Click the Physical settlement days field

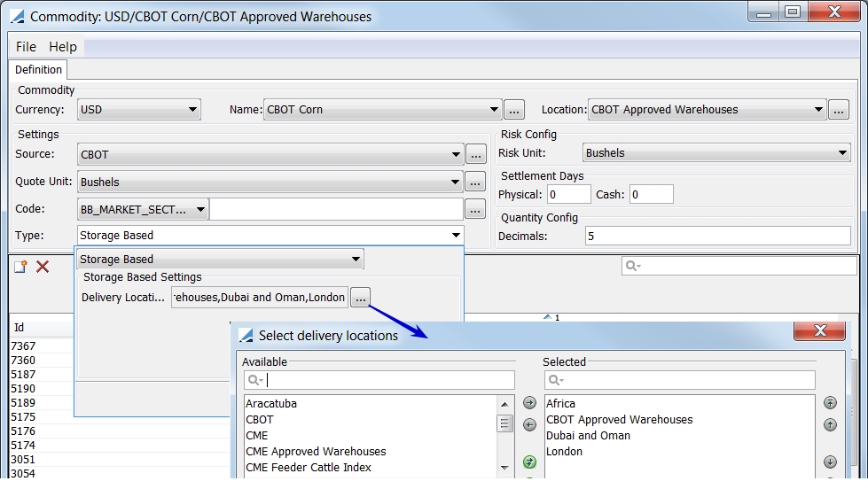coord(569,195)
